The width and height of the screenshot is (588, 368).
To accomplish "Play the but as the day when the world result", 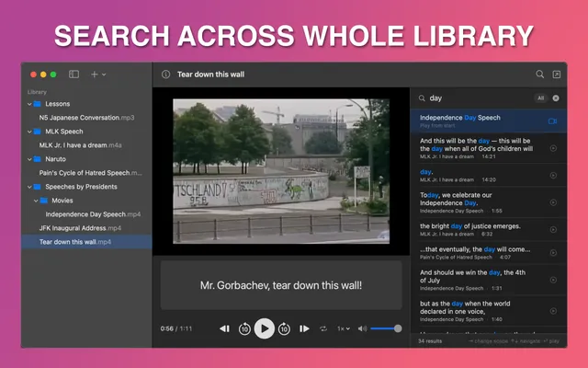I will coord(553,311).
